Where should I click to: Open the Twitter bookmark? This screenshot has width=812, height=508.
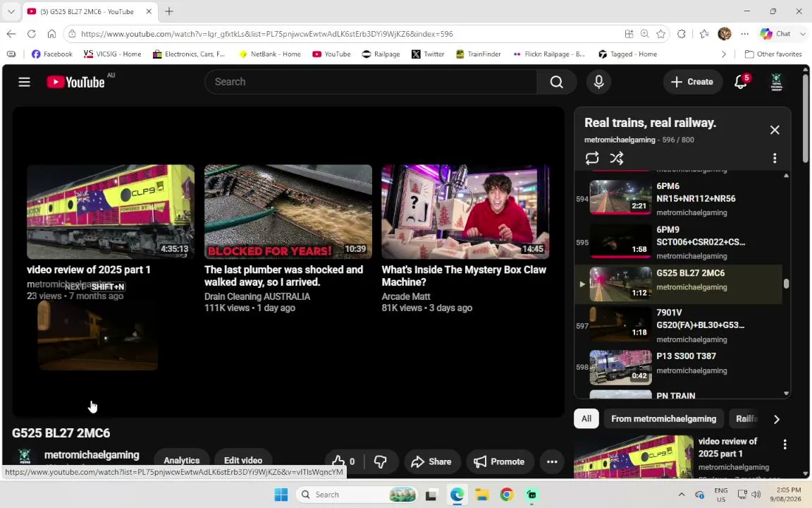tap(428, 54)
